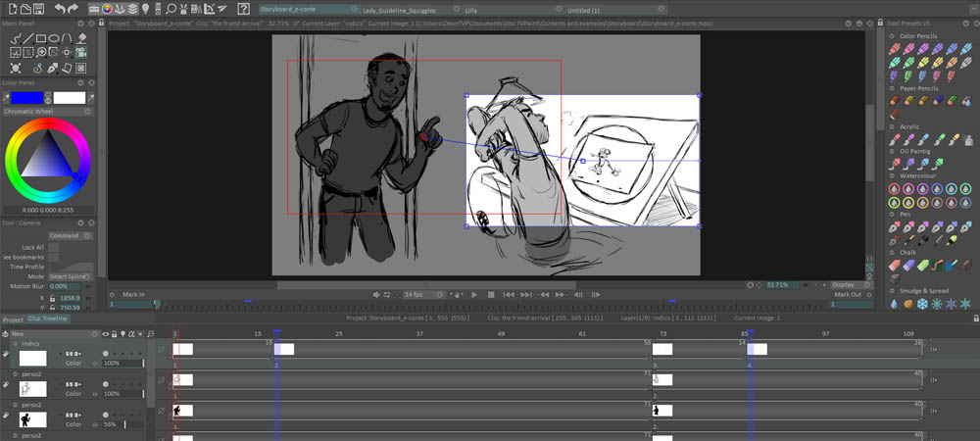Pick foreground color with left eyedropper
The height and width of the screenshot is (441, 980).
pos(6,97)
